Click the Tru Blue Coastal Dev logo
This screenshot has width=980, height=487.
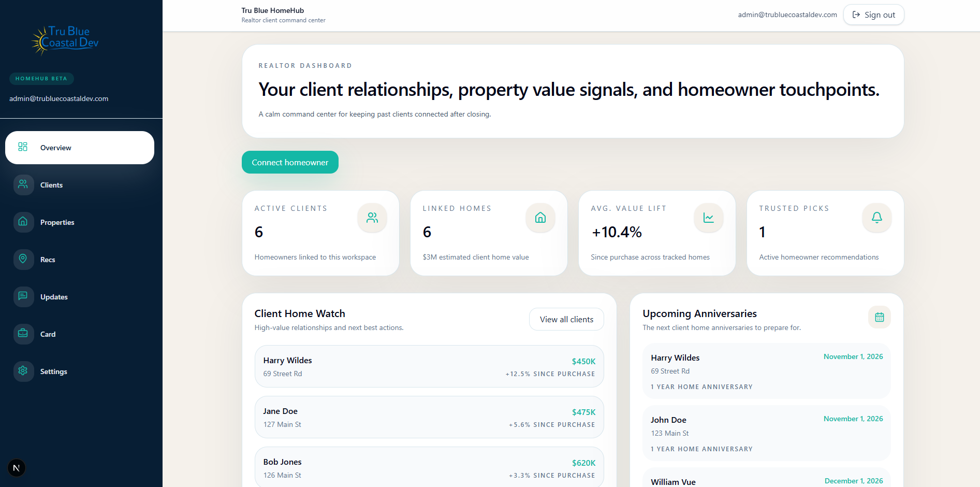(x=65, y=40)
